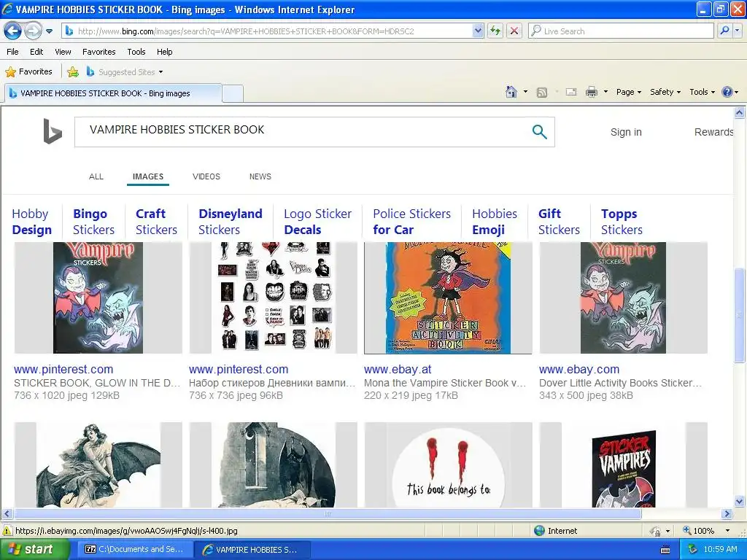This screenshot has height=560, width=747.
Task: Click the Logo Sticker Decals suggestion
Action: click(x=318, y=222)
